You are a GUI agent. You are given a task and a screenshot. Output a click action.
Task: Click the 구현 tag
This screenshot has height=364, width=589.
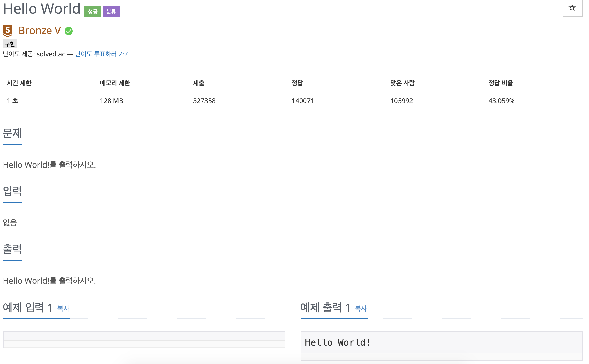(x=10, y=44)
